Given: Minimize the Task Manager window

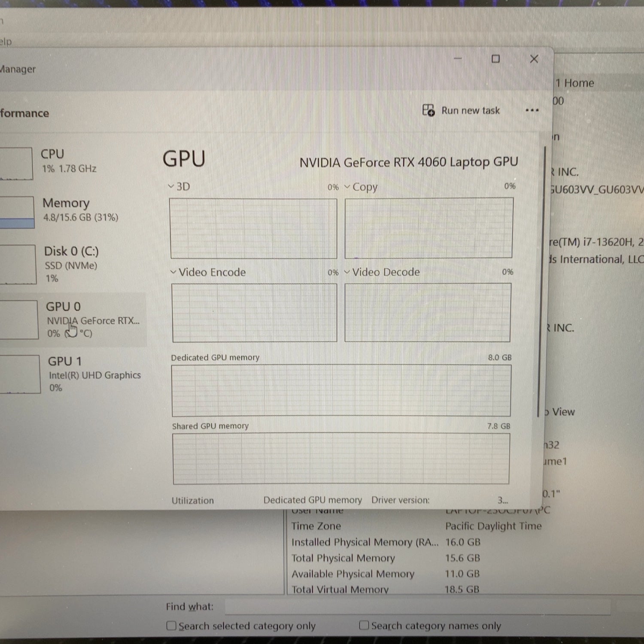Looking at the screenshot, I should pyautogui.click(x=458, y=59).
